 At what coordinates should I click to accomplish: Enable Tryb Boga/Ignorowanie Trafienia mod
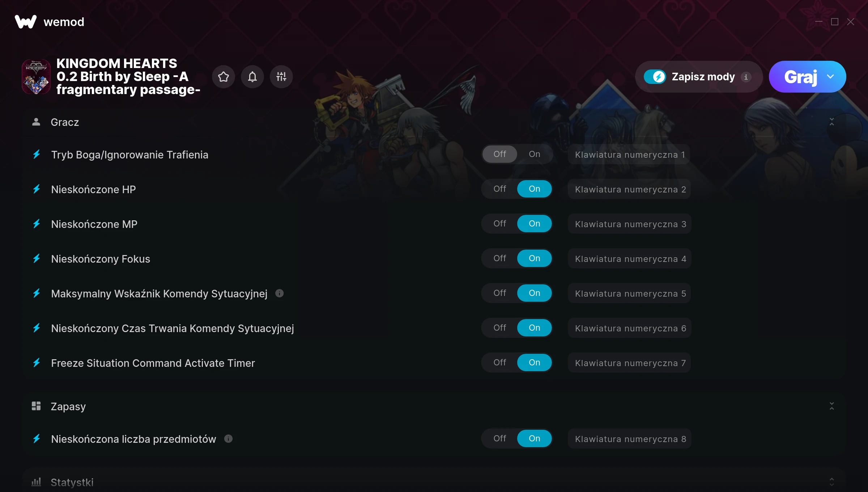(535, 154)
